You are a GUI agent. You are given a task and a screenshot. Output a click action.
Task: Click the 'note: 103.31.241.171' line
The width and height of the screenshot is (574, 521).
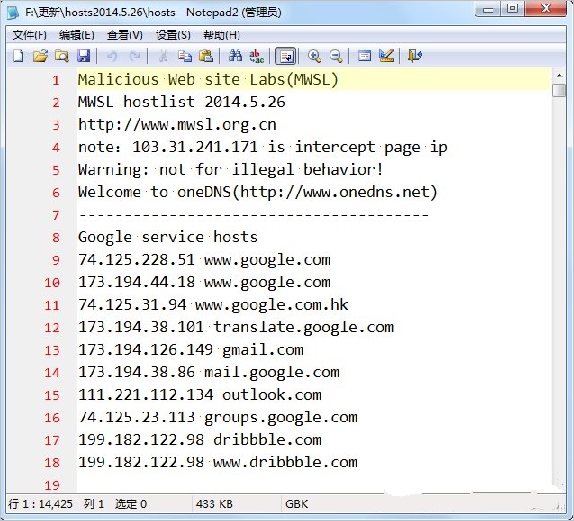[x=262, y=147]
